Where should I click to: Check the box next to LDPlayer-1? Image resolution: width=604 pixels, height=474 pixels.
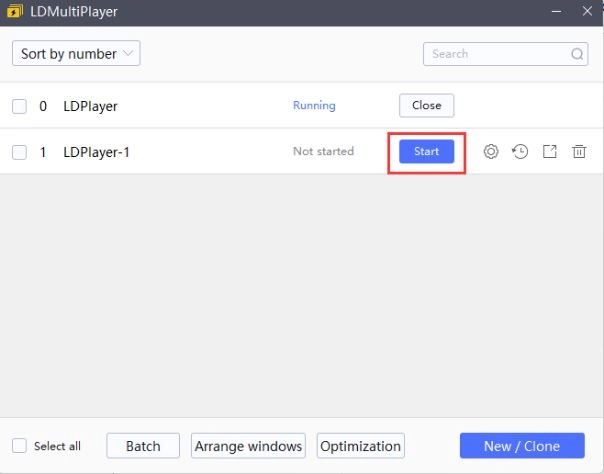tap(19, 152)
